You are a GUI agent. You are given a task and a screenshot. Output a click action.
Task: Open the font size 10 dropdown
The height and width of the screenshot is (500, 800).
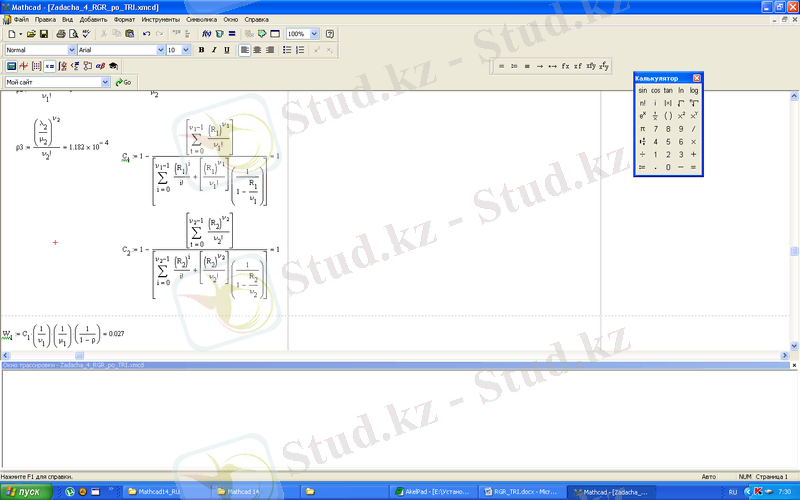click(x=186, y=50)
